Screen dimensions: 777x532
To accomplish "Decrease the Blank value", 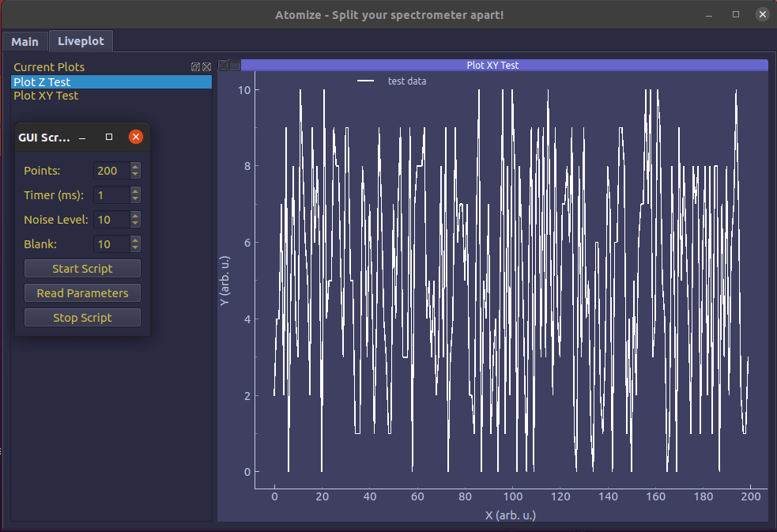I will tap(135, 247).
